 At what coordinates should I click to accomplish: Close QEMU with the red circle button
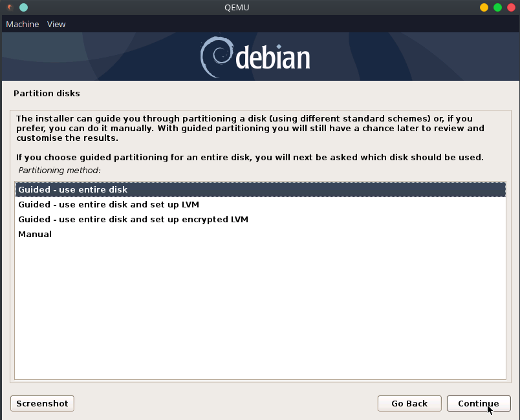click(510, 8)
